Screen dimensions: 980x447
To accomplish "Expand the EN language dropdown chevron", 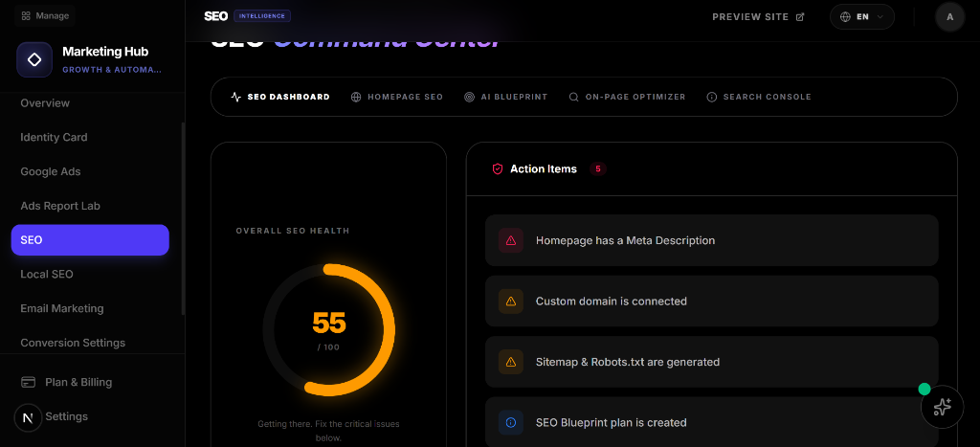I will click(880, 17).
